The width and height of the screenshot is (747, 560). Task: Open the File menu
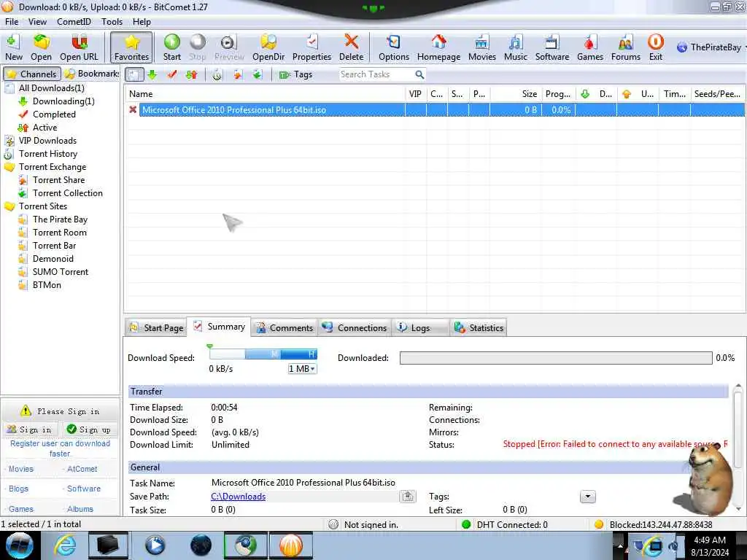[x=12, y=22]
